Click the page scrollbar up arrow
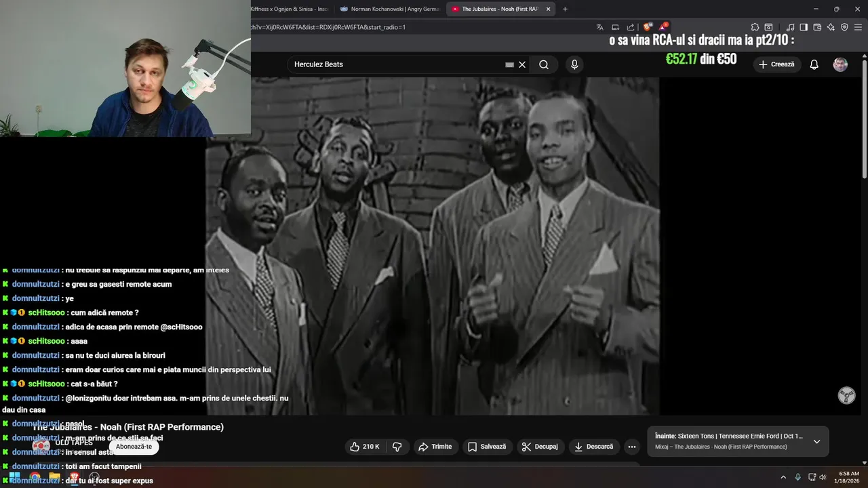Viewport: 868px width, 488px height. pos(864,56)
